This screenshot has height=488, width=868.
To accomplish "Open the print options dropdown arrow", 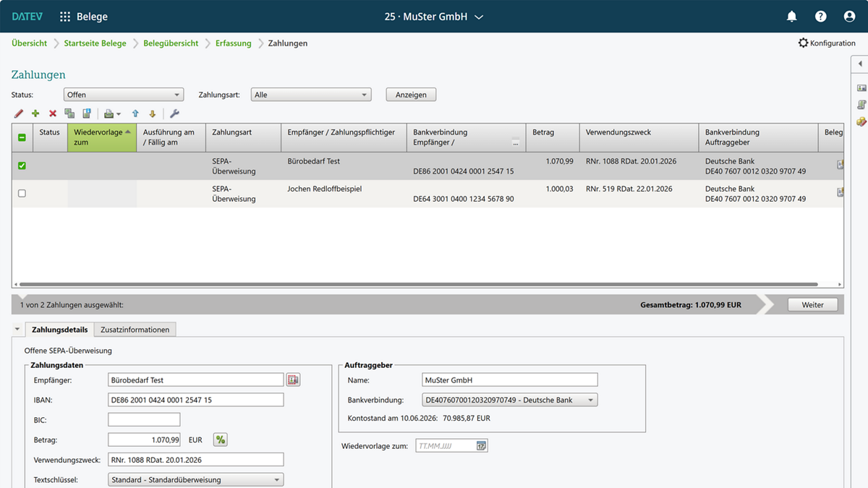I will (x=119, y=114).
